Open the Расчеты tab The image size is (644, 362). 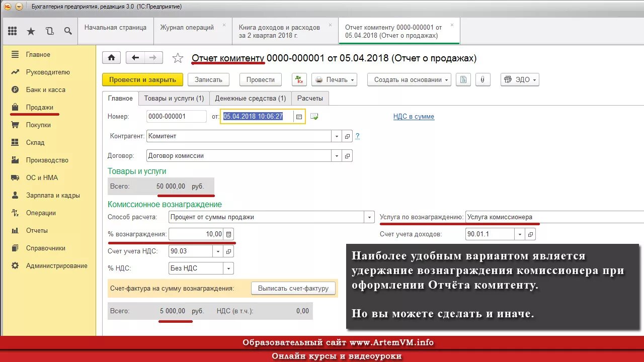click(x=310, y=99)
